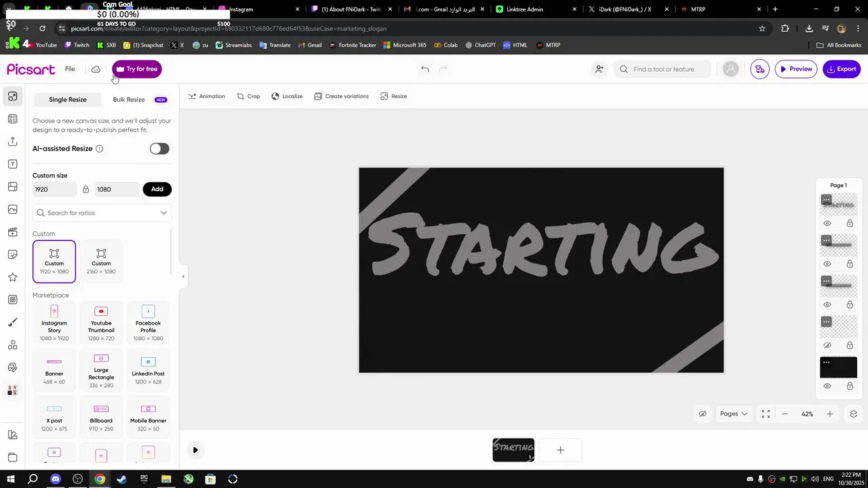Open hidden empty layer three-dot options
This screenshot has height=488, width=868.
click(826, 321)
